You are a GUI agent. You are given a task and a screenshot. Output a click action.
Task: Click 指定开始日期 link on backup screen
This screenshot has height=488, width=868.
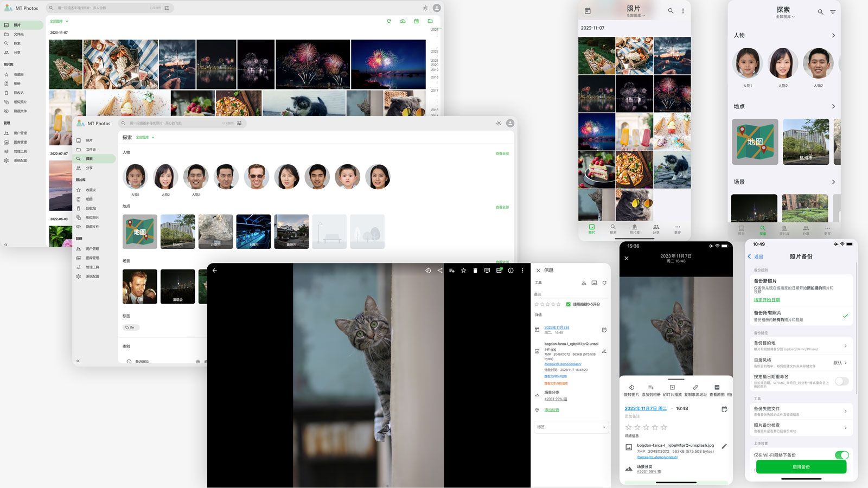767,300
